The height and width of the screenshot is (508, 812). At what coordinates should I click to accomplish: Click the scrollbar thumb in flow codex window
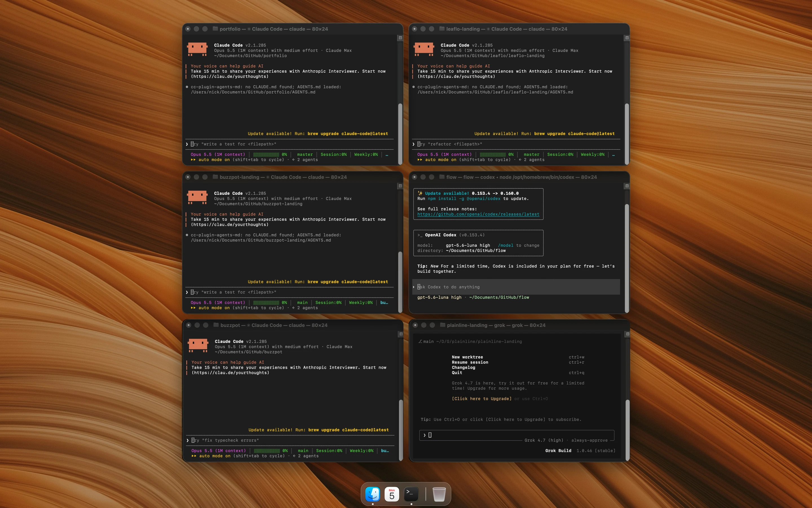(x=626, y=258)
